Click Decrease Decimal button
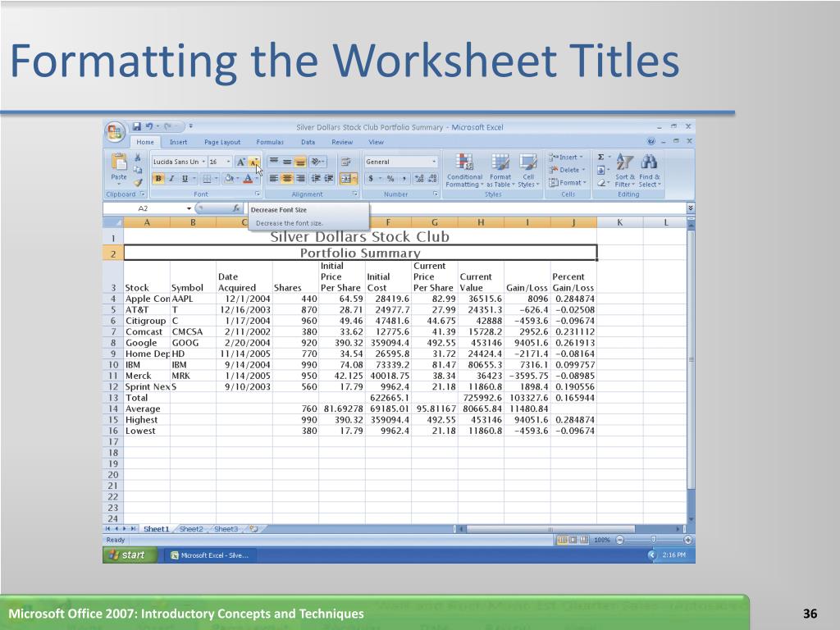The image size is (840, 630). coord(433,178)
